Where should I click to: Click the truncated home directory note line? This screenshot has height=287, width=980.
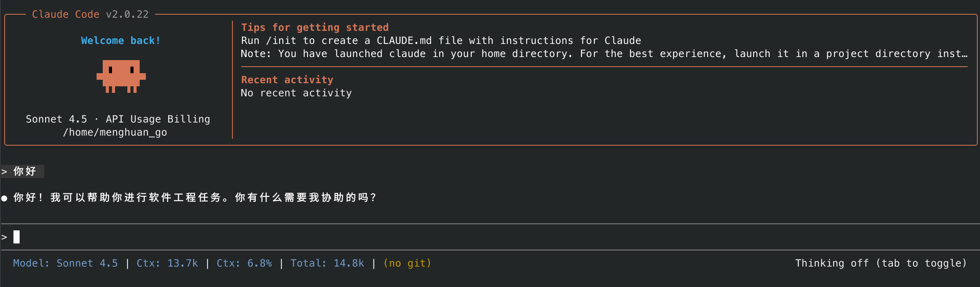[x=604, y=54]
